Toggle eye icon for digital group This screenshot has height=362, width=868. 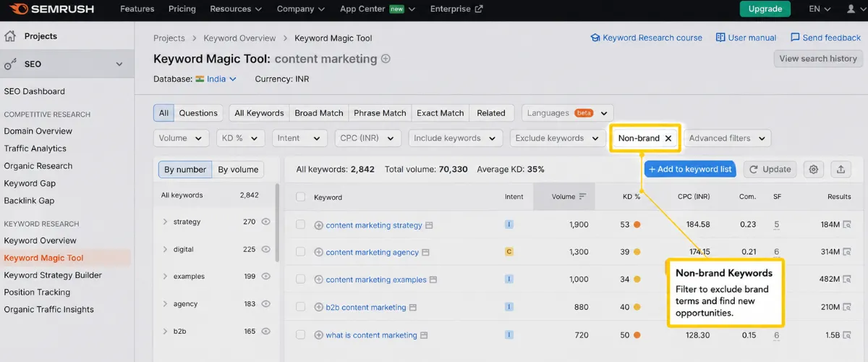point(265,250)
